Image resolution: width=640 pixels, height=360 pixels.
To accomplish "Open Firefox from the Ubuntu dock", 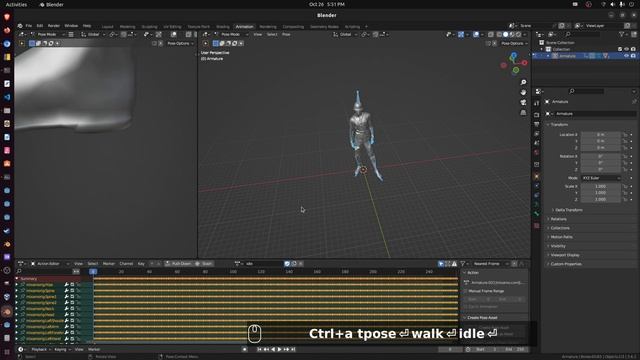I will click(x=7, y=30).
